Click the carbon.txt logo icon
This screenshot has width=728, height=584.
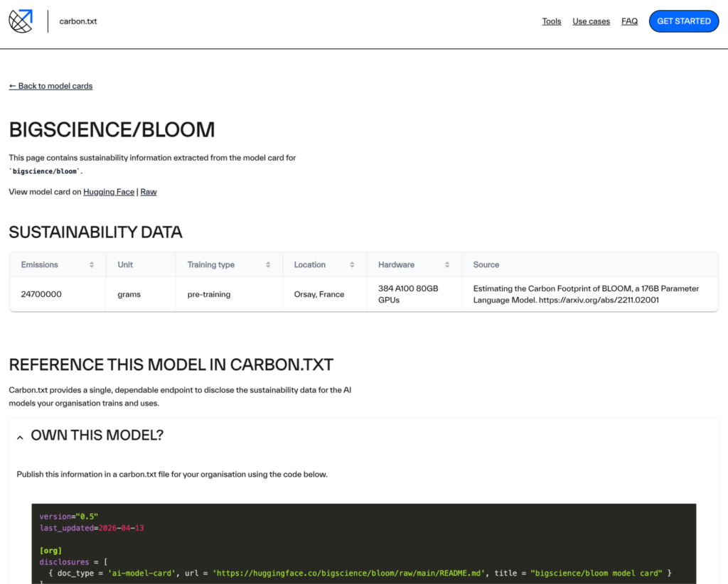(x=20, y=21)
